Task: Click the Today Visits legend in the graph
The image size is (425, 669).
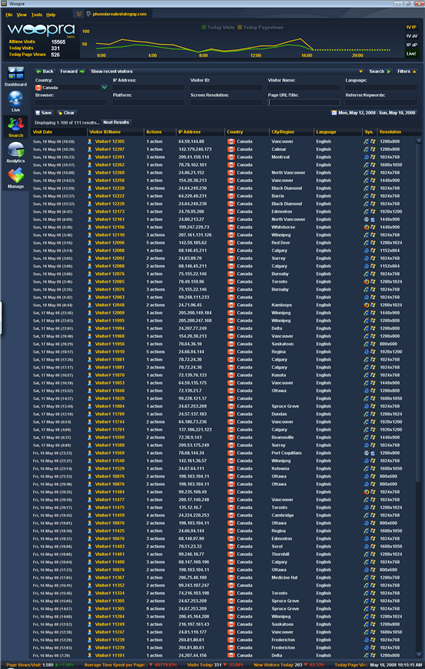Action: [218, 27]
